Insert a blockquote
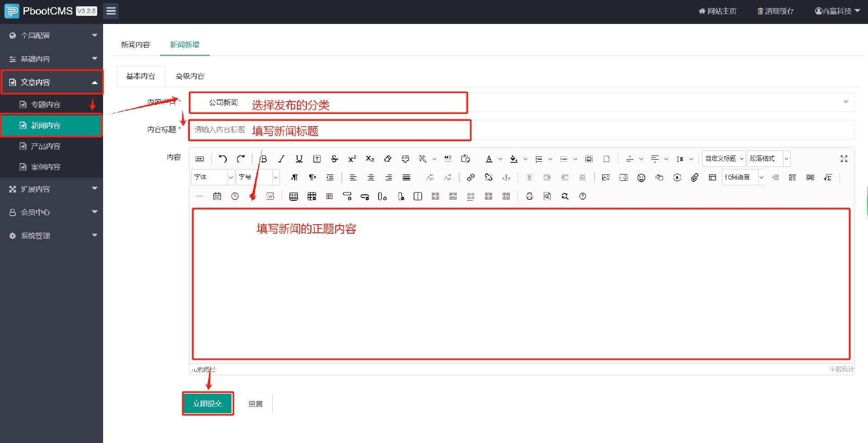Image resolution: width=868 pixels, height=443 pixels. [x=448, y=159]
